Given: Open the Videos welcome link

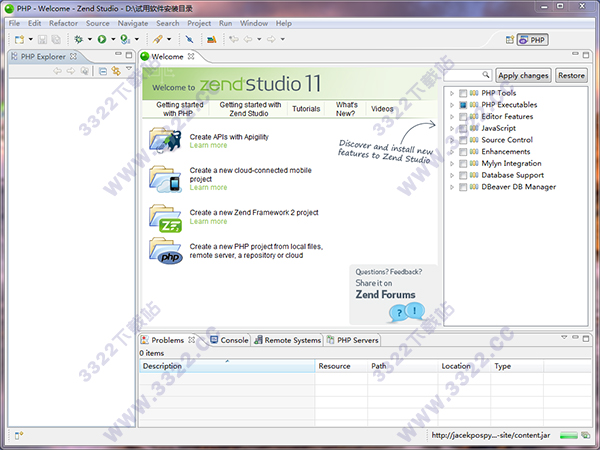Looking at the screenshot, I should point(382,109).
